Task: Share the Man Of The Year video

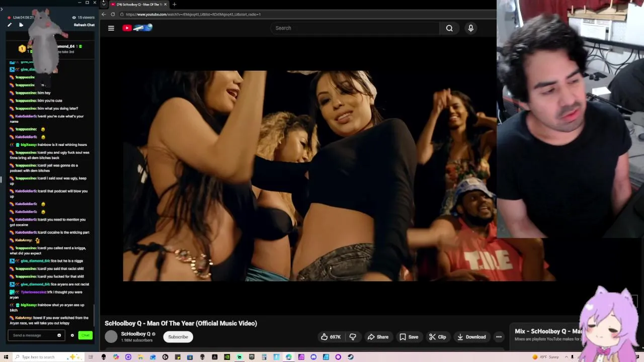Action: (378, 337)
